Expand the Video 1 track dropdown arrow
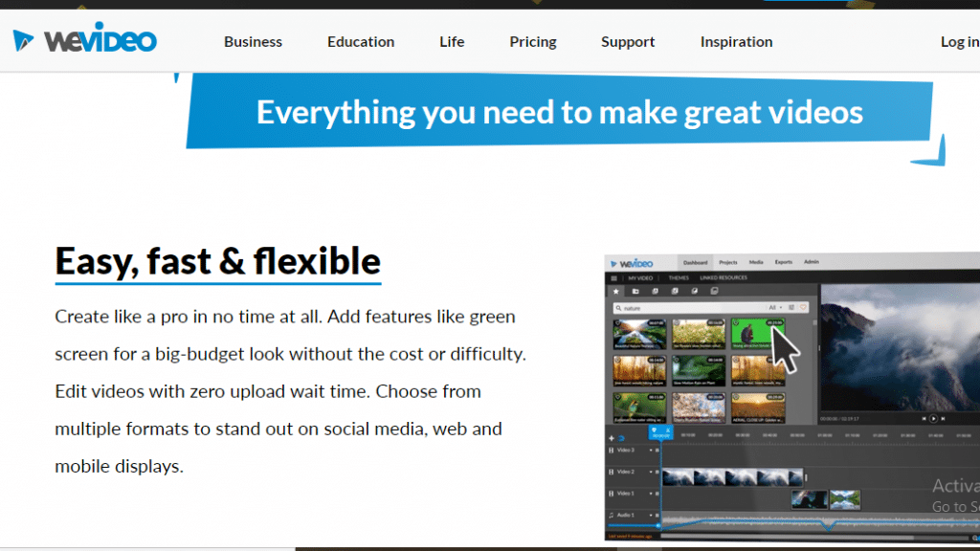Screen dimensions: 980x551 [651, 494]
